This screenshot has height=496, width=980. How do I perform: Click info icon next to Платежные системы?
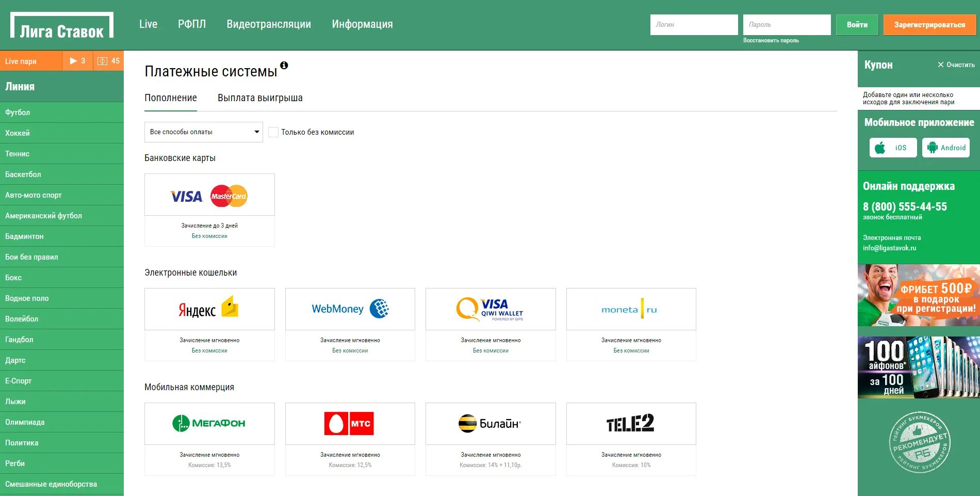coord(284,66)
